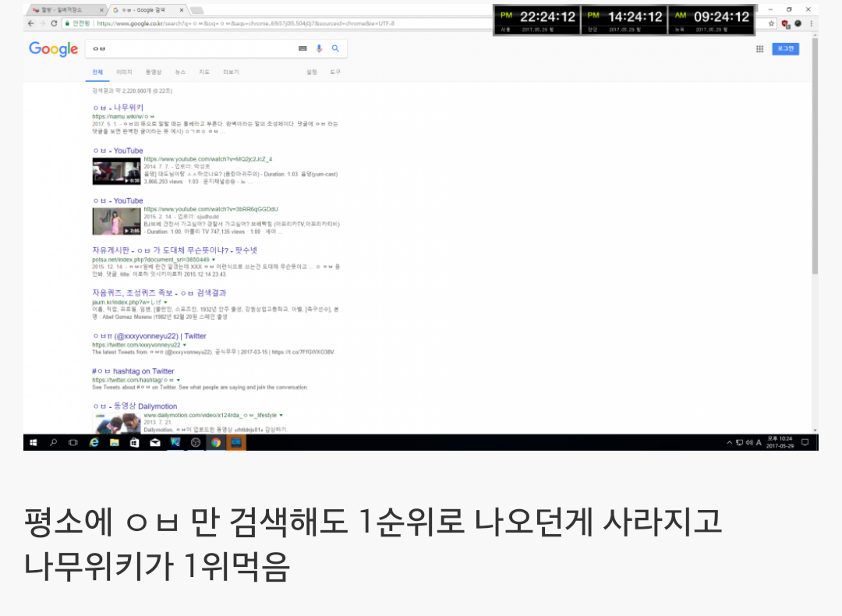The image size is (842, 616).
Task: Open the Google apps grid icon
Action: [760, 49]
